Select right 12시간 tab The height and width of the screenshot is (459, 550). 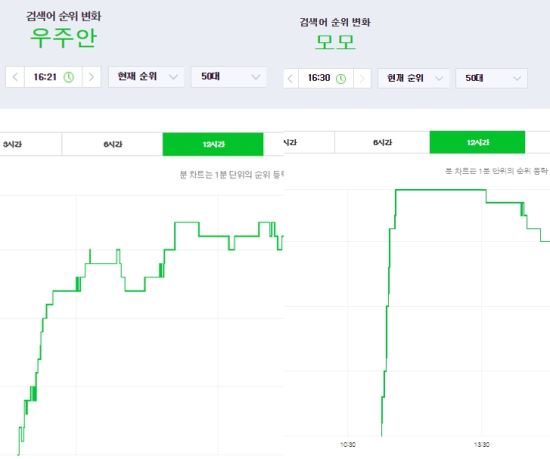[477, 142]
